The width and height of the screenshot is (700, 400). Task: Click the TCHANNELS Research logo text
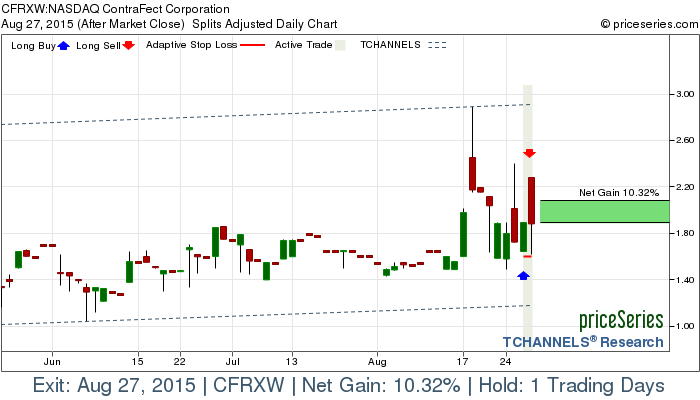(583, 342)
